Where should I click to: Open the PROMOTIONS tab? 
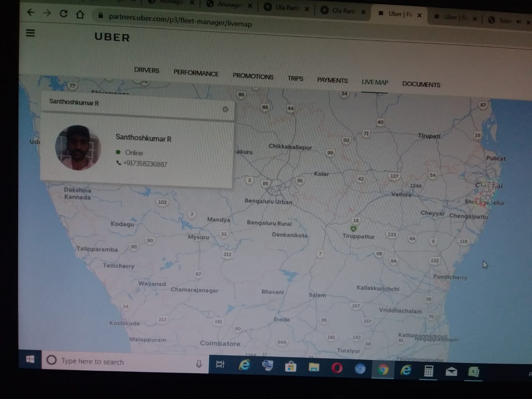click(x=253, y=76)
